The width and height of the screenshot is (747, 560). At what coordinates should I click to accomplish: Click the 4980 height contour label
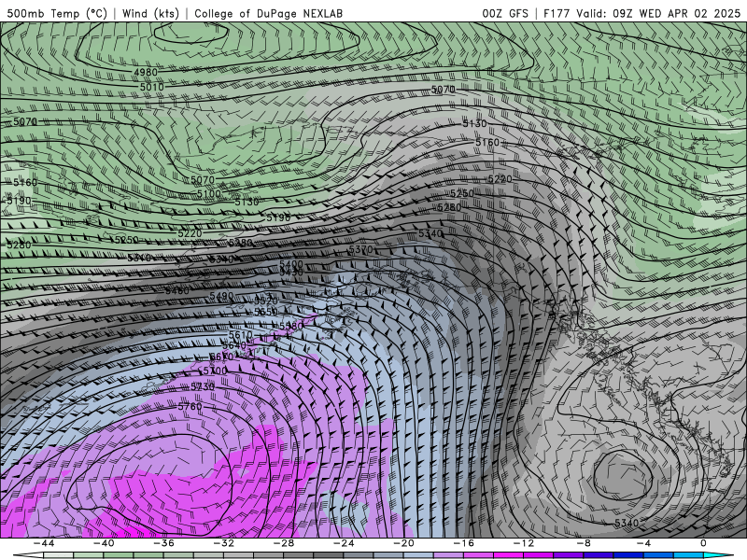(x=146, y=73)
